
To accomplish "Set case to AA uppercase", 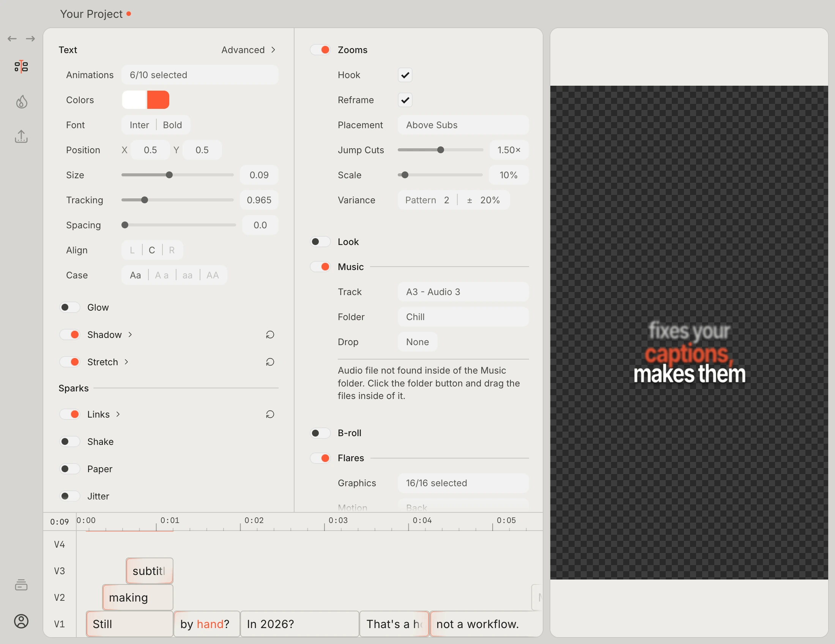I will coord(213,275).
